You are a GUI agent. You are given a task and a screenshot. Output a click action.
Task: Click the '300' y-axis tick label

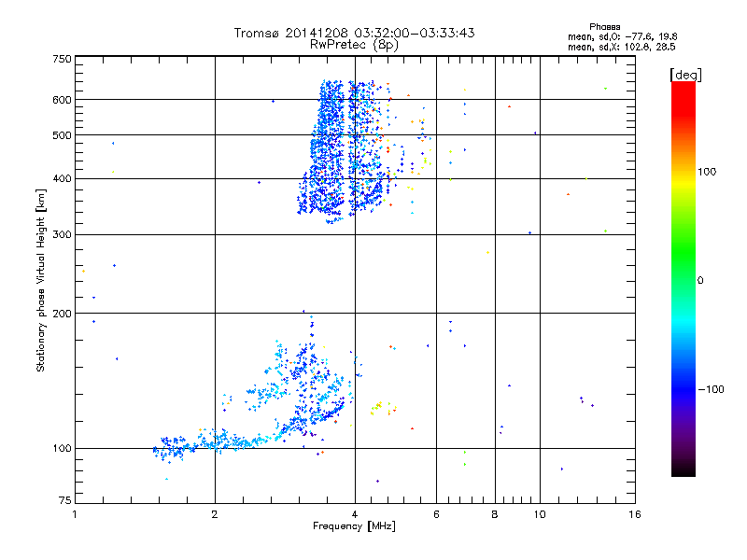click(x=62, y=234)
